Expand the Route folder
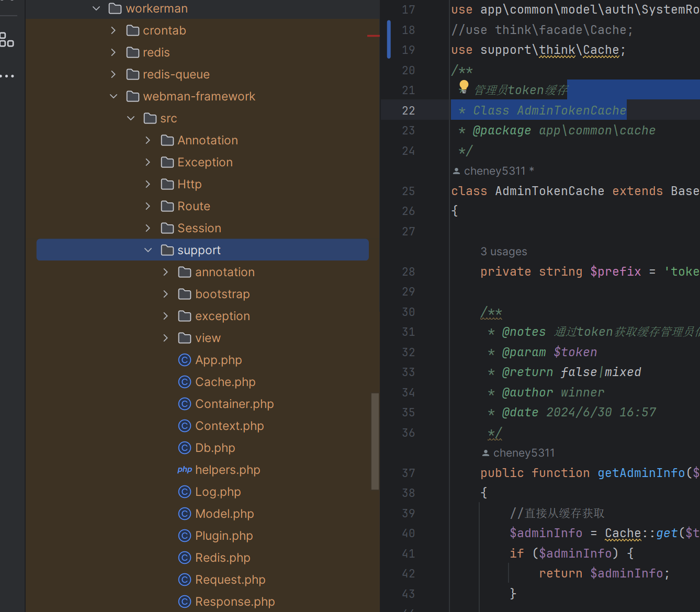The image size is (700, 612). point(148,206)
